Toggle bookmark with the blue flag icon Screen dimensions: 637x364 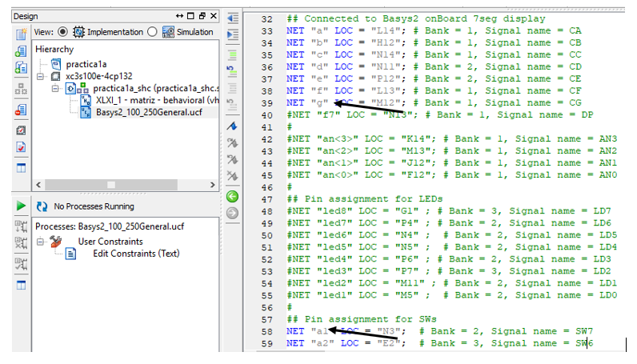232,126
